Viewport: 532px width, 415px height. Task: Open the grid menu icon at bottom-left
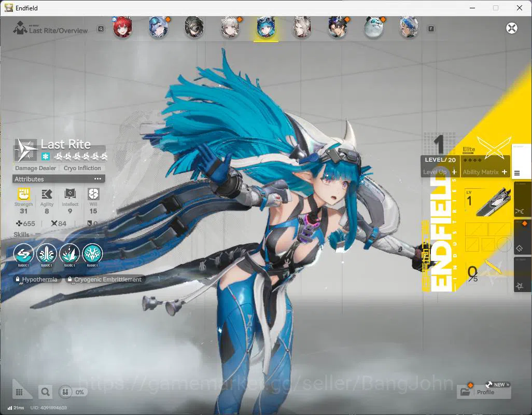click(19, 392)
